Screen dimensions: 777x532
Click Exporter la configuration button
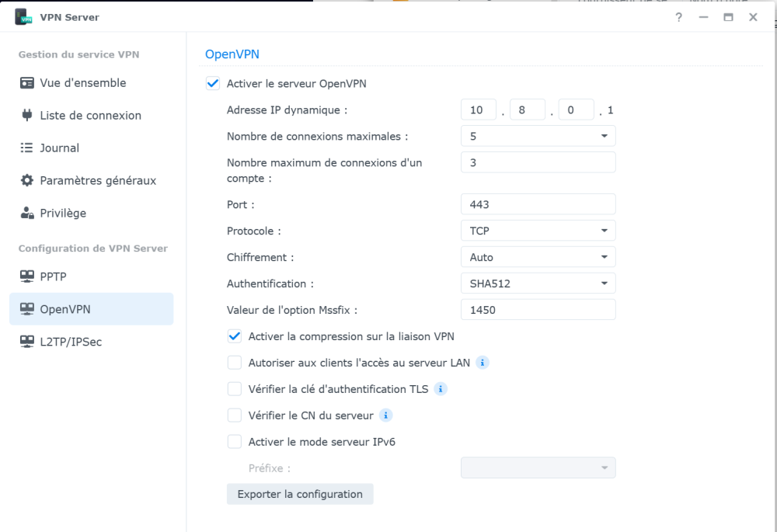(300, 494)
